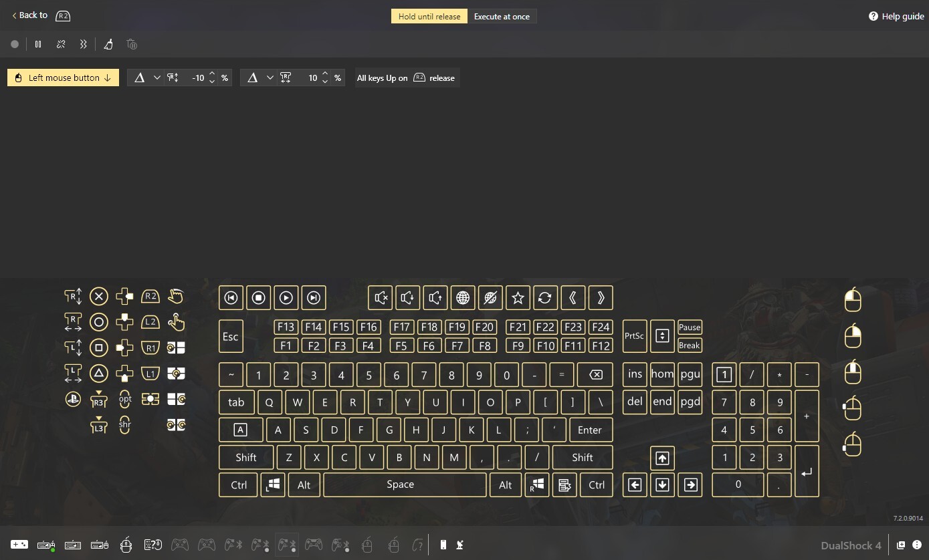929x560 pixels.
Task: Choose the D-pad up icon
Action: pyautogui.click(x=124, y=322)
